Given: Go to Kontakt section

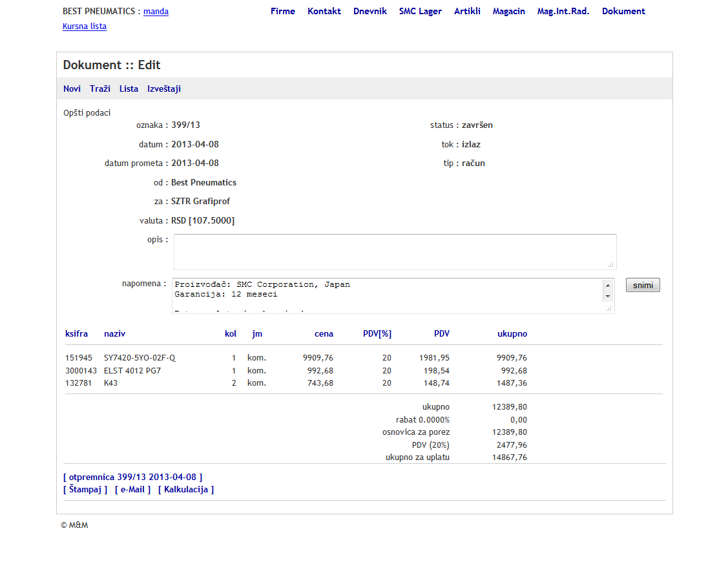Looking at the screenshot, I should pos(324,11).
